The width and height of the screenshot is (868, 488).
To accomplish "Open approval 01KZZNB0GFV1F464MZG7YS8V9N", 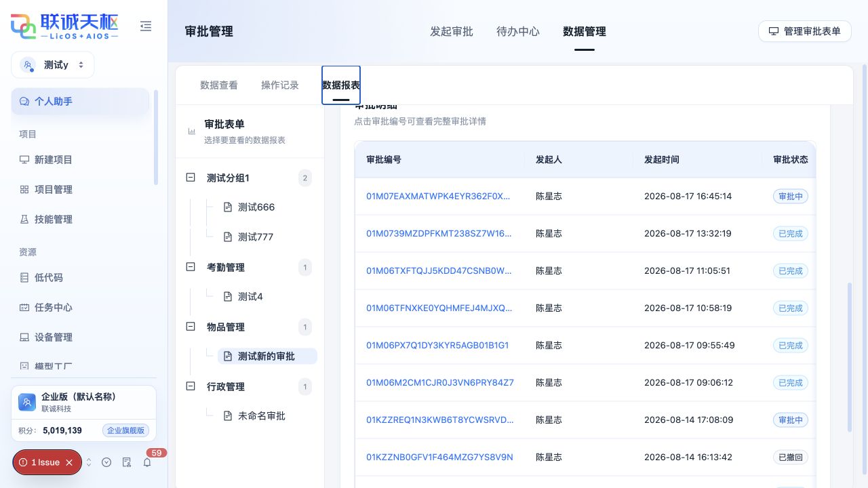I will 439,457.
